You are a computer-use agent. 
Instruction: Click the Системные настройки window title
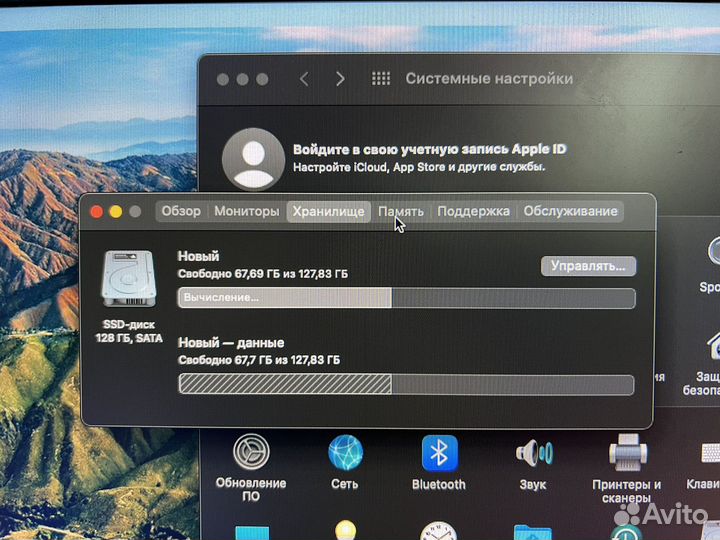tap(489, 79)
